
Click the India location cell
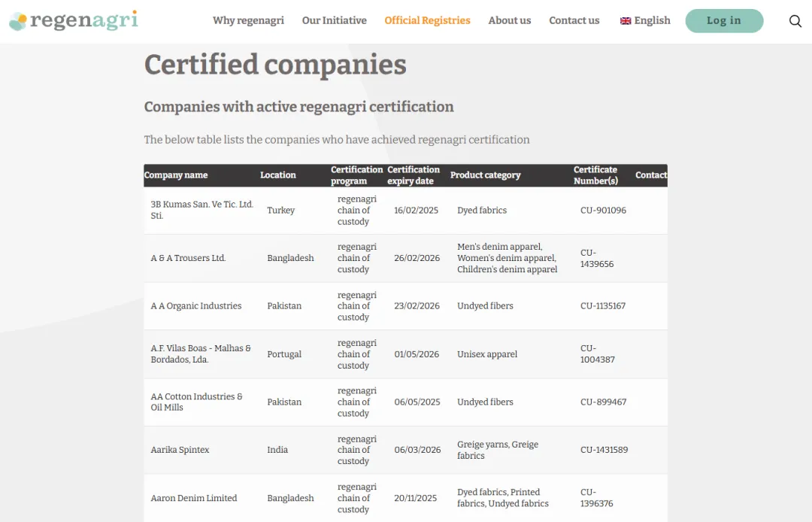(277, 450)
